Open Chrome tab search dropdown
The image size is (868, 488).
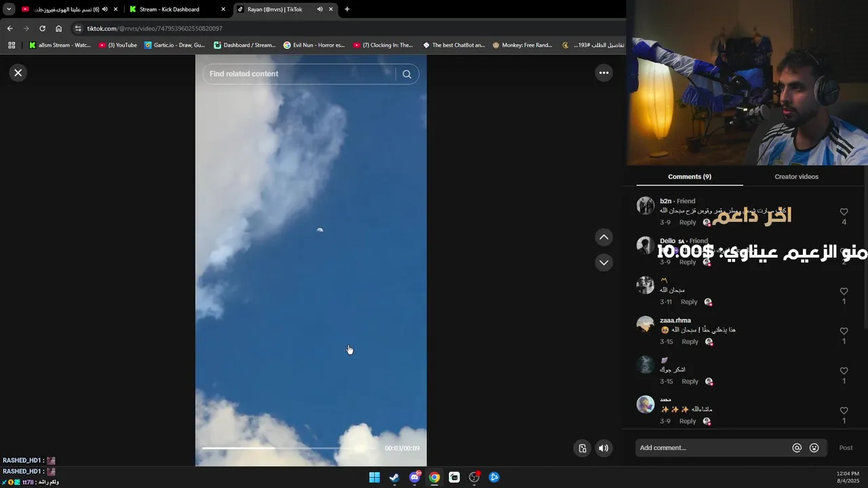coord(9,9)
